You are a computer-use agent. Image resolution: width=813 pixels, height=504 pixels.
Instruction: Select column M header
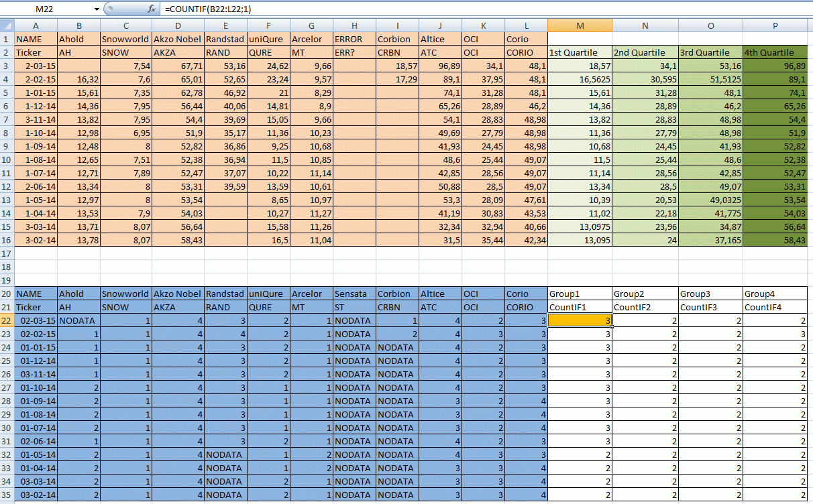coord(580,25)
